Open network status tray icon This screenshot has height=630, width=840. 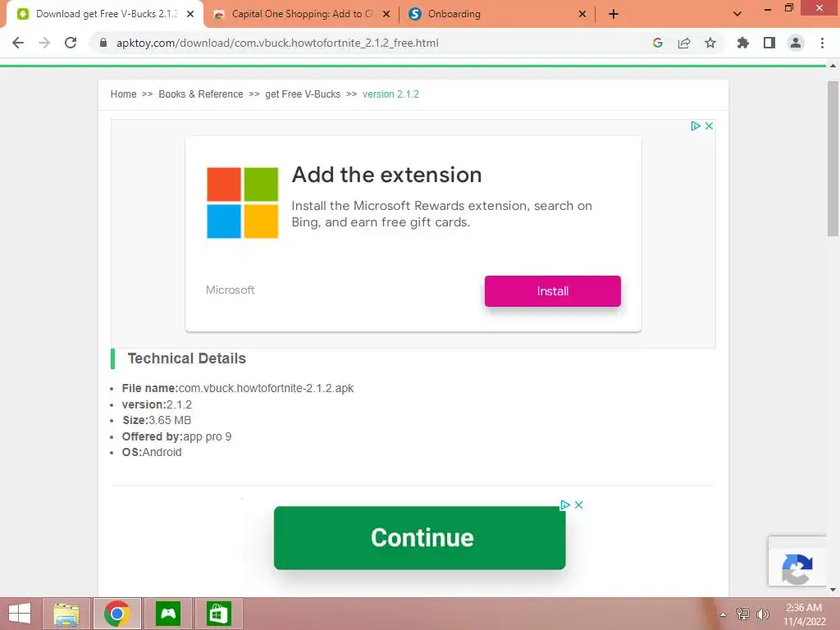[x=743, y=614]
